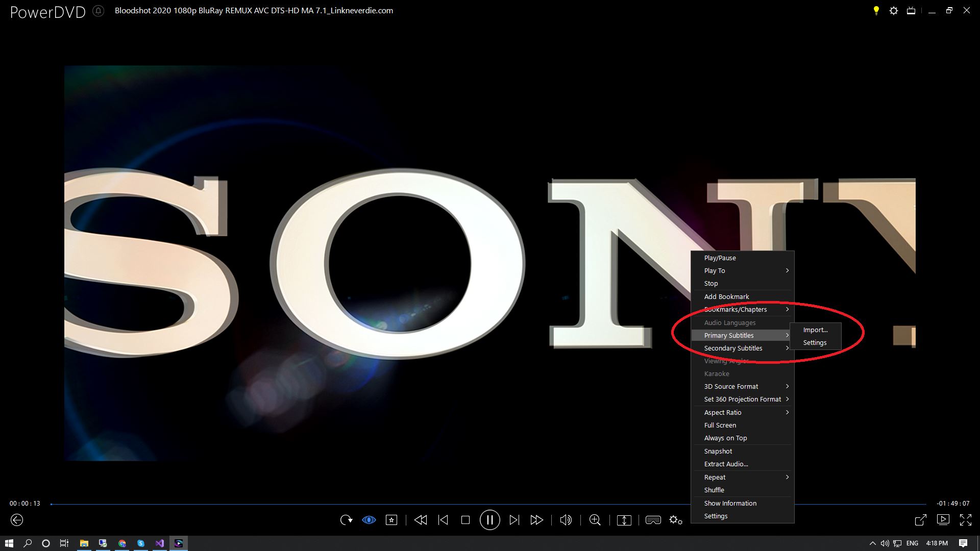Switch to TV mode using the TV icon
Image resolution: width=980 pixels, height=551 pixels.
coord(911,10)
